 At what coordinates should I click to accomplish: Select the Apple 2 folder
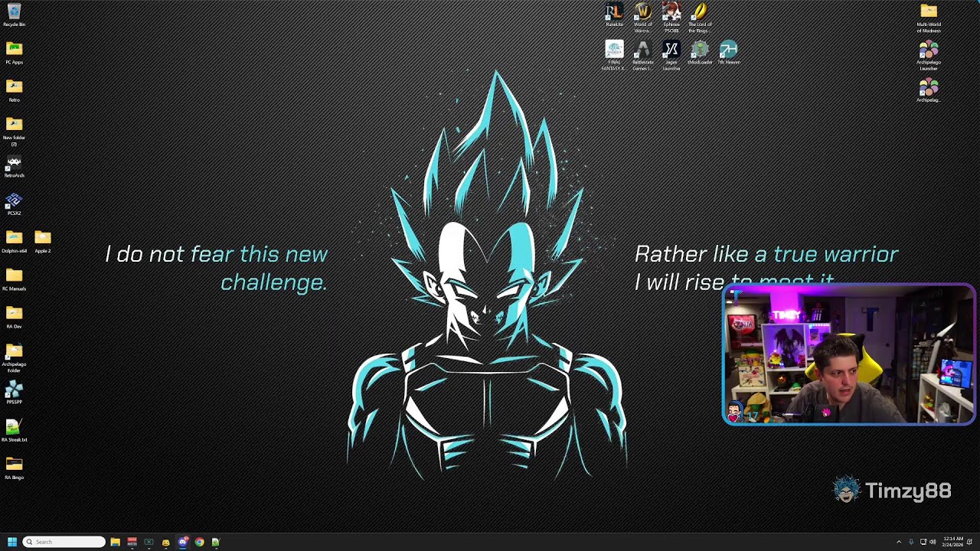pyautogui.click(x=43, y=241)
